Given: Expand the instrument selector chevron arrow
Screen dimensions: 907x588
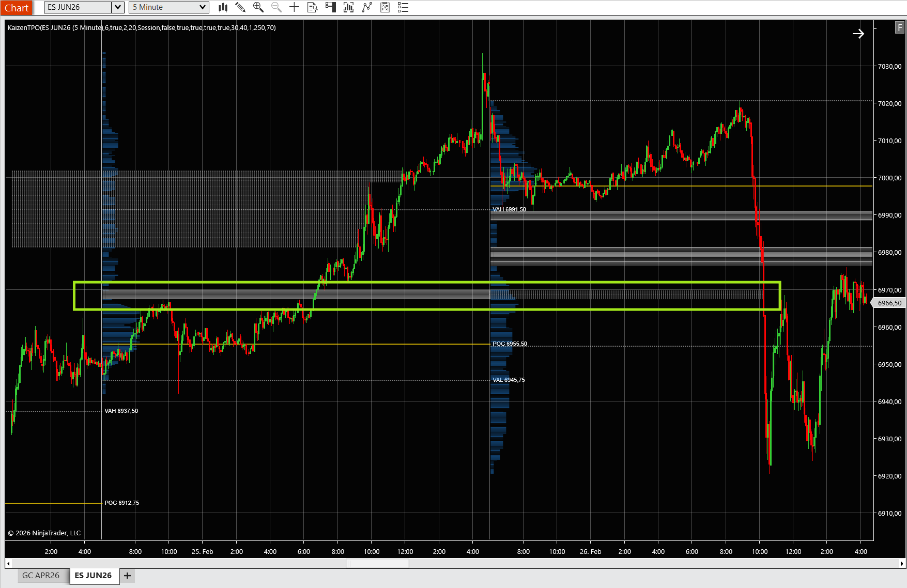Looking at the screenshot, I should coord(117,7).
